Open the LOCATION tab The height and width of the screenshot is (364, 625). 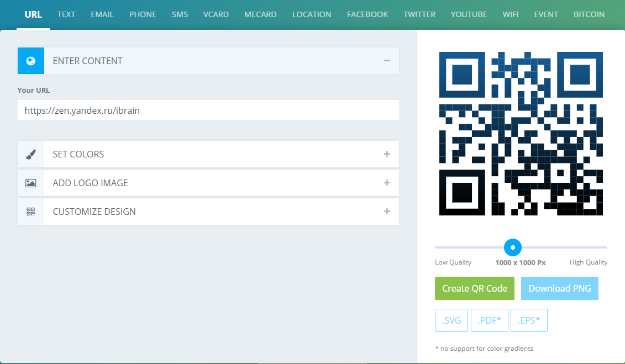(312, 14)
